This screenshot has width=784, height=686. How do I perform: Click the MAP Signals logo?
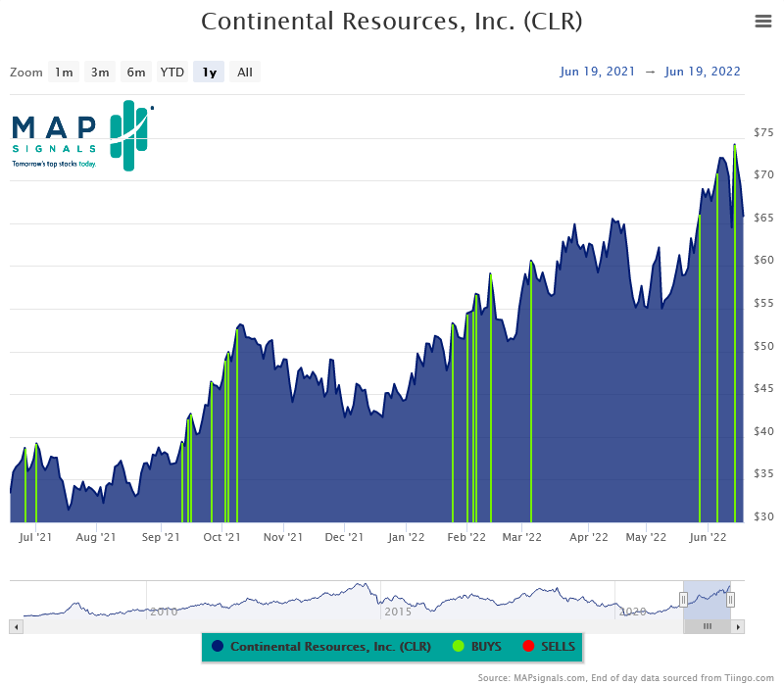(x=82, y=136)
